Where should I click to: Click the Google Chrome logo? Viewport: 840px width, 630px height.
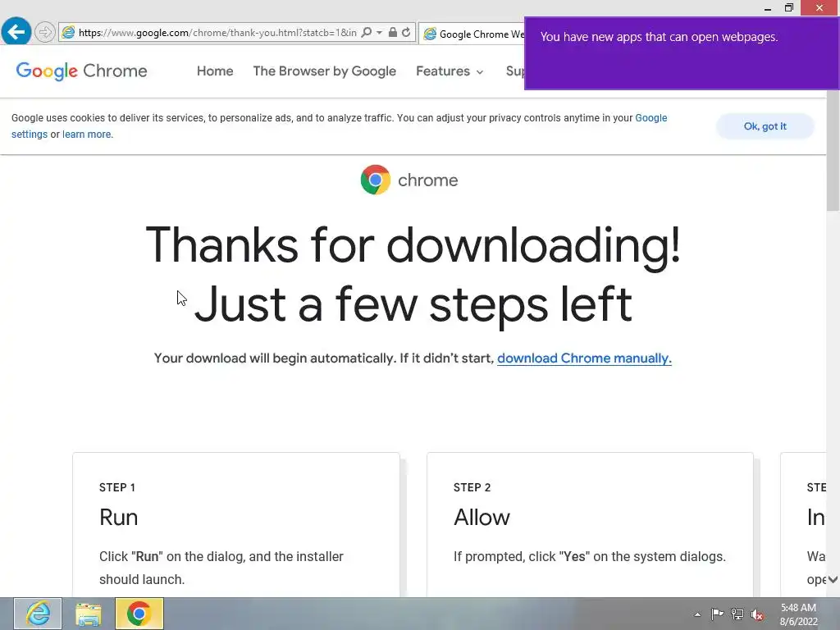coord(81,71)
